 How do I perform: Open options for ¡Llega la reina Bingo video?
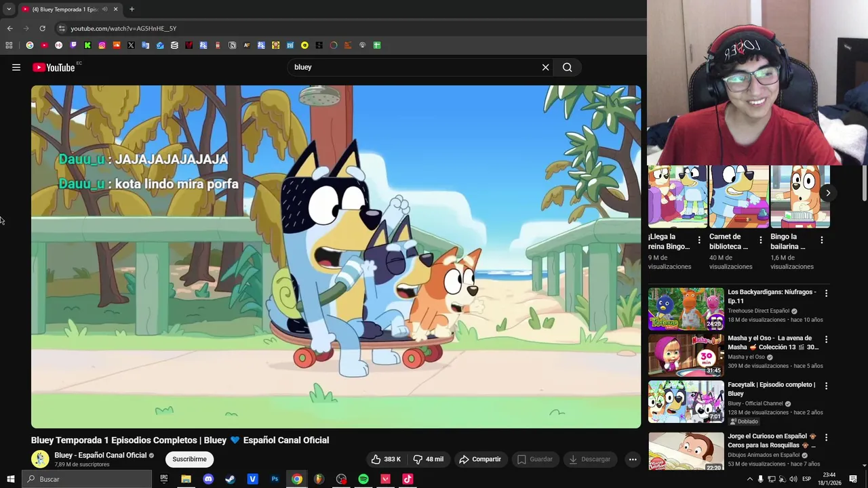click(699, 240)
